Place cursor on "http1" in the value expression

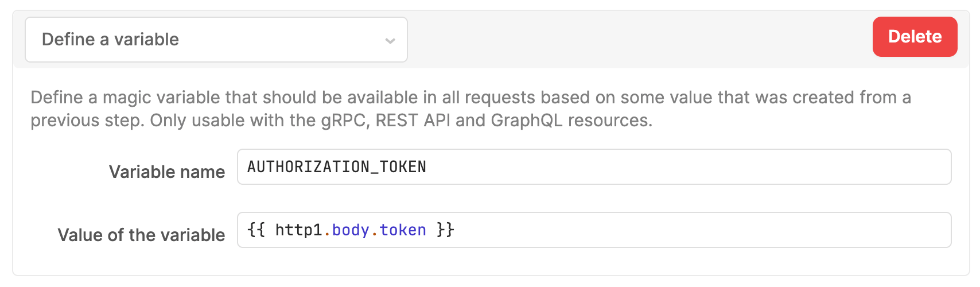[x=298, y=230]
